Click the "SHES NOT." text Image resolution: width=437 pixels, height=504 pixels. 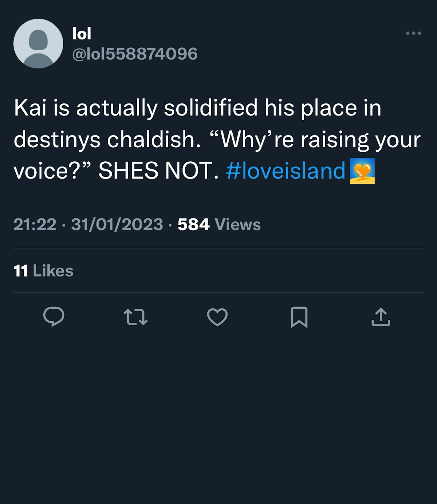(158, 171)
